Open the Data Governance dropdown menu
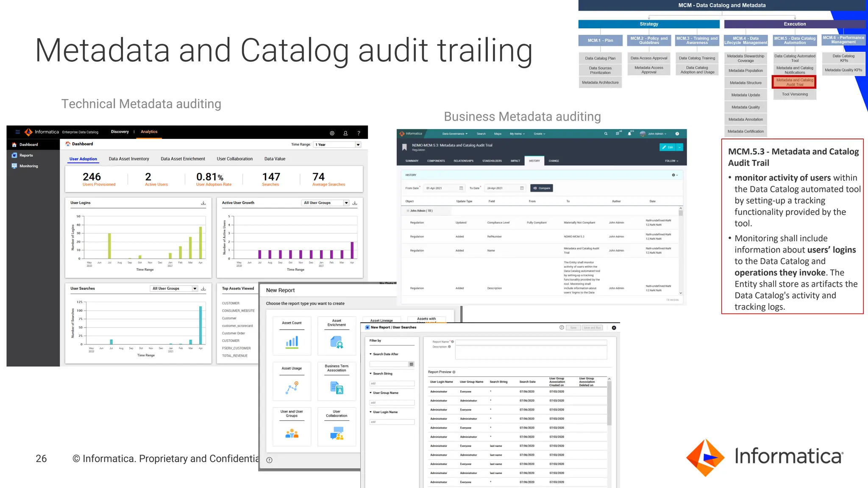Screen dimensions: 868x488 point(455,134)
